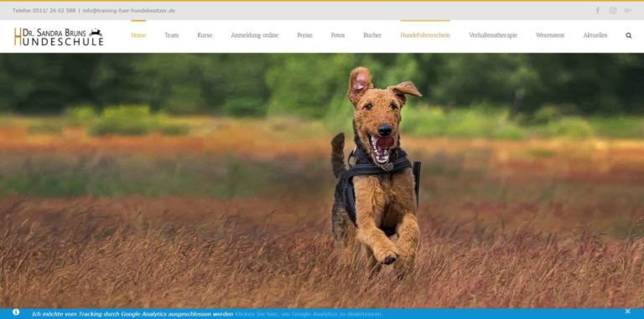Open the search magnifier icon
This screenshot has height=319, width=644.
[628, 35]
